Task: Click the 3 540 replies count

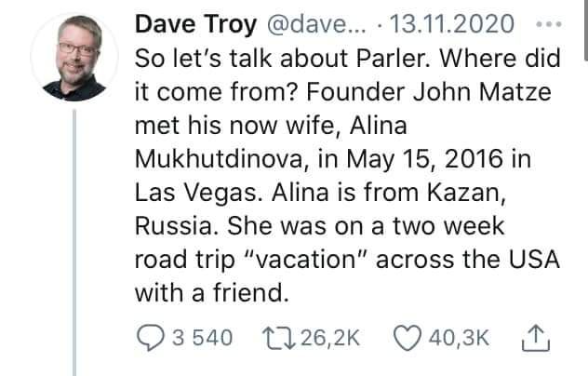Action: pyautogui.click(x=199, y=337)
